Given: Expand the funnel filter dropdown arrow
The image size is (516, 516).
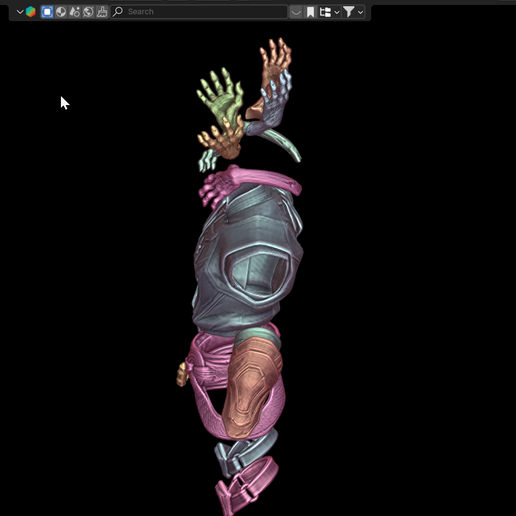Looking at the screenshot, I should (x=360, y=13).
